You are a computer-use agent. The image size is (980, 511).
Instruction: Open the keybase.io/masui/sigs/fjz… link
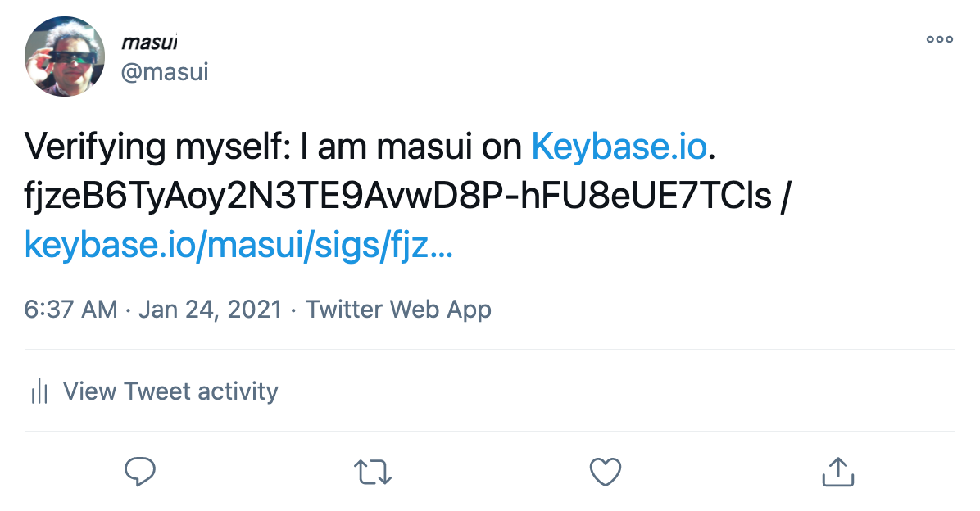coord(238,245)
